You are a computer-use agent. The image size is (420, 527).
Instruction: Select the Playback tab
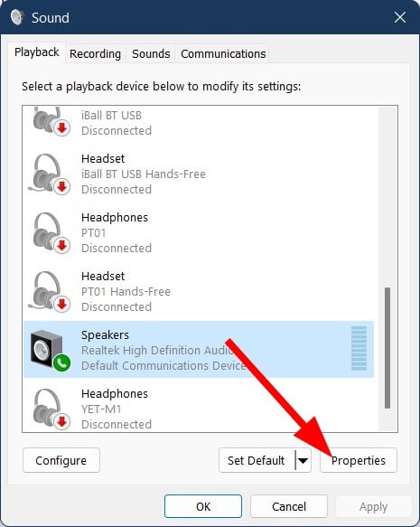(x=37, y=52)
